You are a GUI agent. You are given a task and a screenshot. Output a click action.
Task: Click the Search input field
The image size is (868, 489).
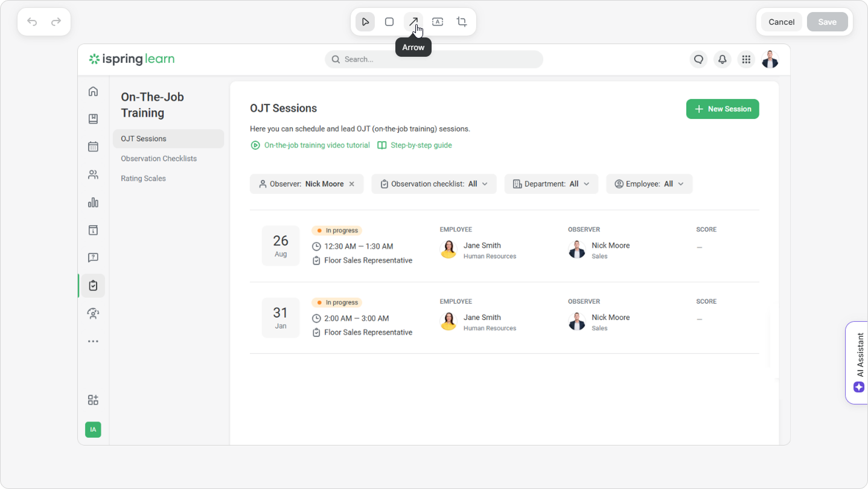[x=433, y=59]
